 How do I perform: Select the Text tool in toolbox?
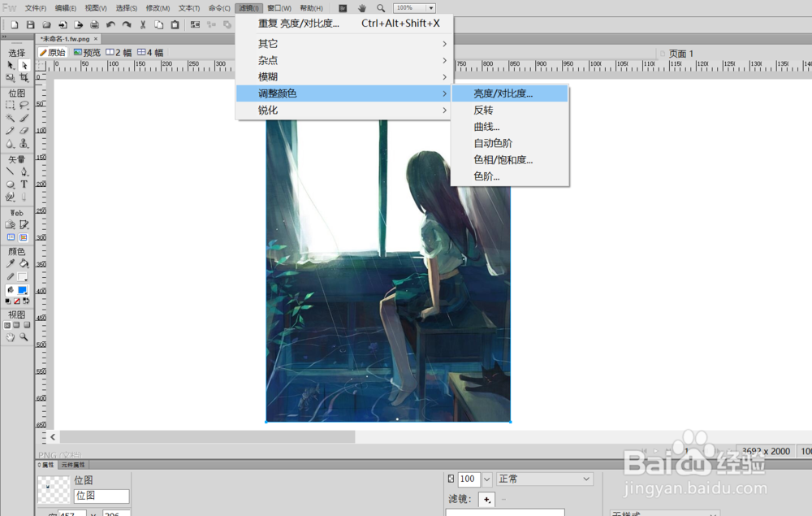pos(24,184)
